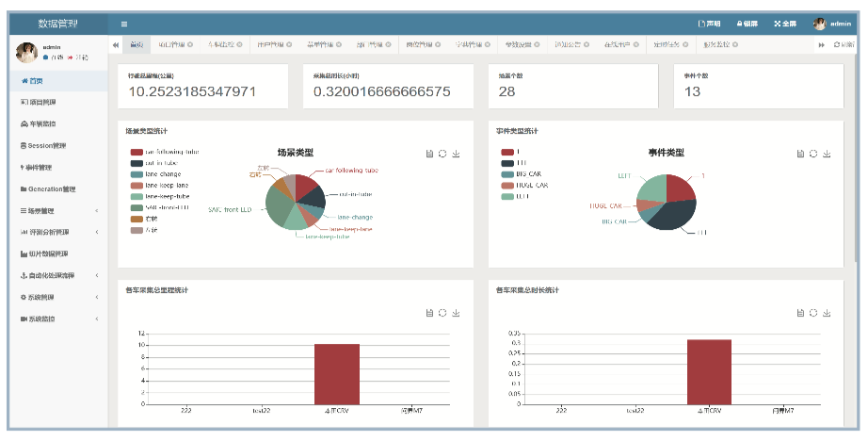Restore the 各车采集总里程统计 bar chart
This screenshot has width=868, height=441.
click(442, 313)
